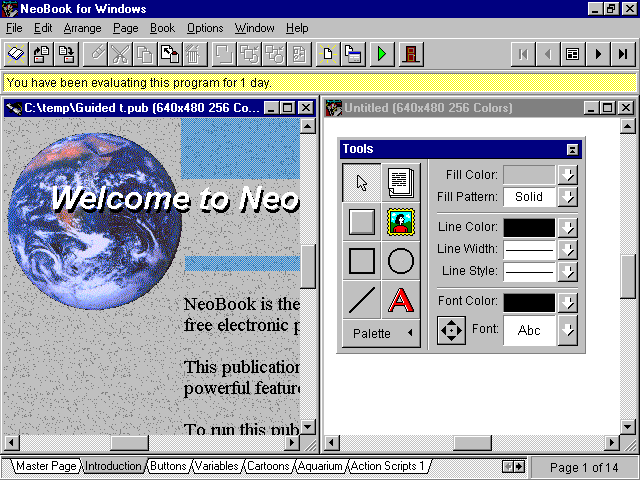Select the article text document tool
Screen dimensions: 640x480
click(x=400, y=183)
